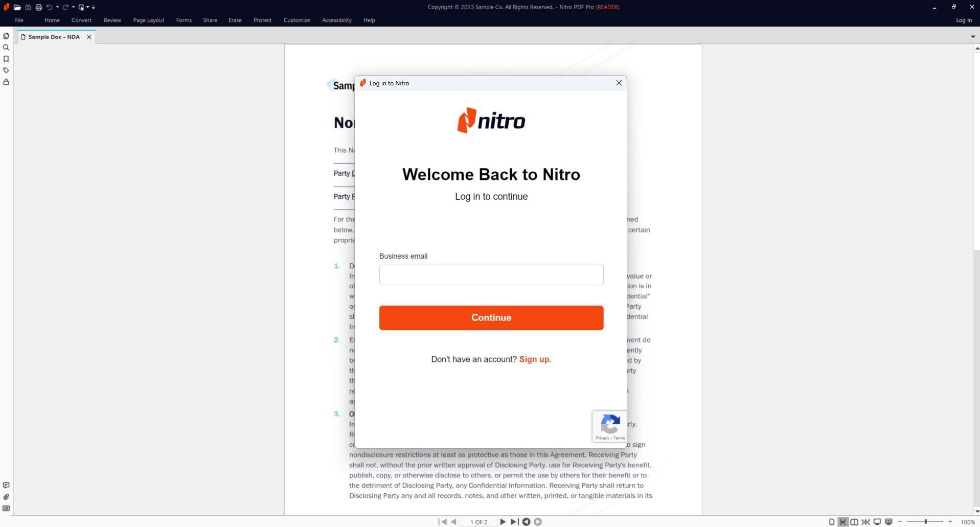Open the Accessibility ribbon tab
This screenshot has height=527, width=980.
tap(337, 20)
